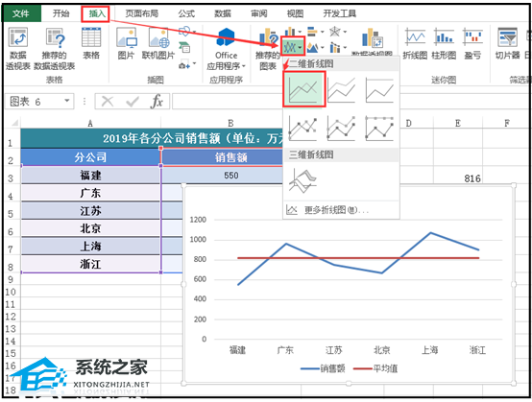Screen dimensions: 532x402
Task: Insert a SmartArt graphic
Action: [x=184, y=47]
